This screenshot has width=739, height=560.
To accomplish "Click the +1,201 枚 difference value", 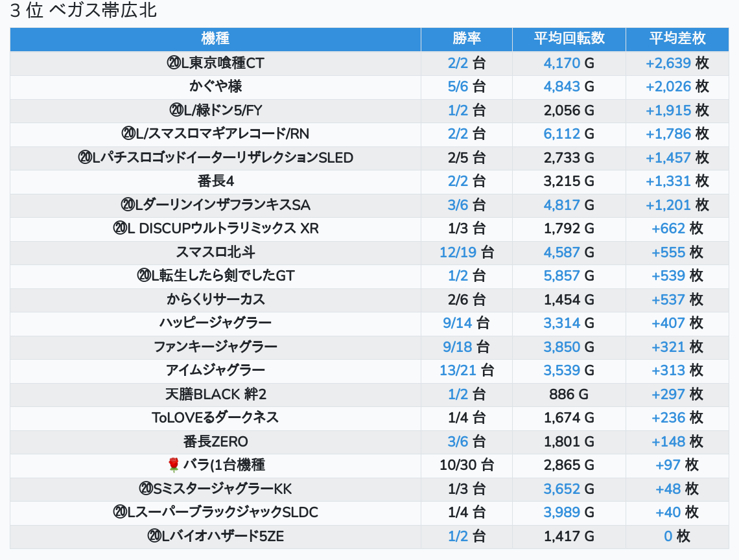I will [x=677, y=205].
